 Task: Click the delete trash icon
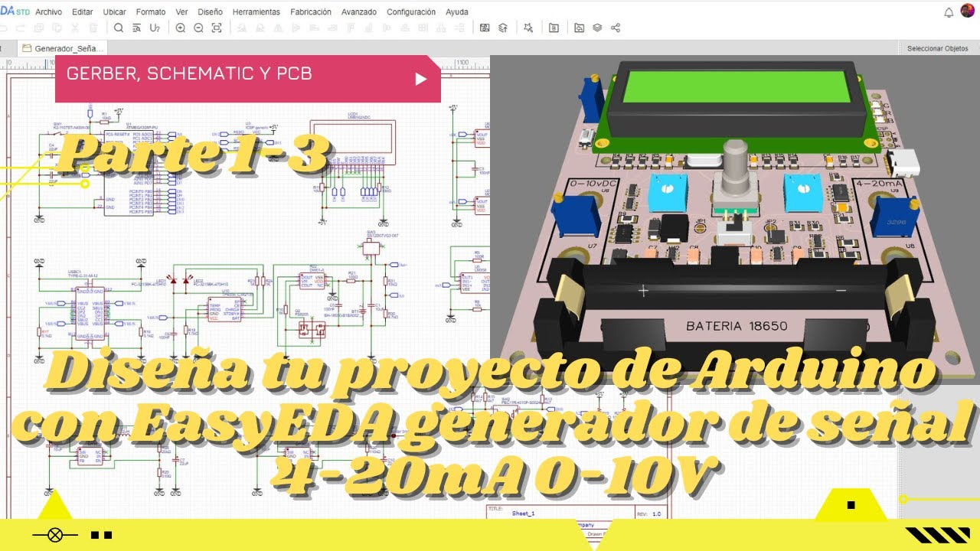[x=93, y=28]
